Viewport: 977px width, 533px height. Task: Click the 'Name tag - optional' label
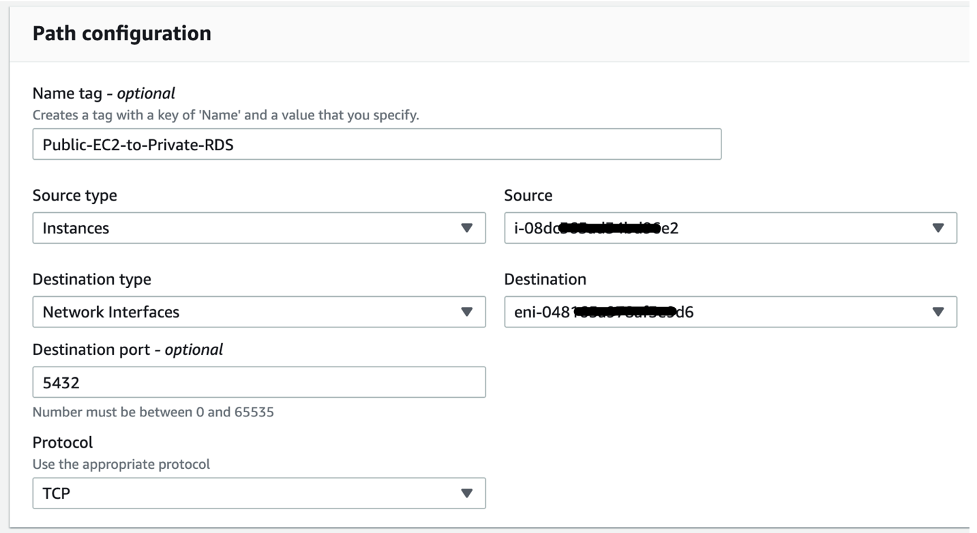[x=104, y=95]
